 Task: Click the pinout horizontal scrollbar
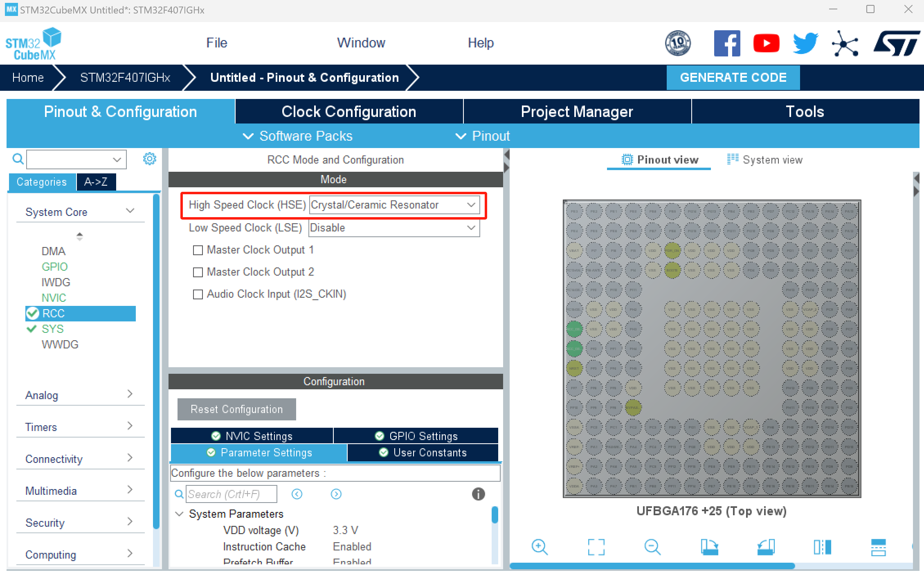[x=652, y=566]
